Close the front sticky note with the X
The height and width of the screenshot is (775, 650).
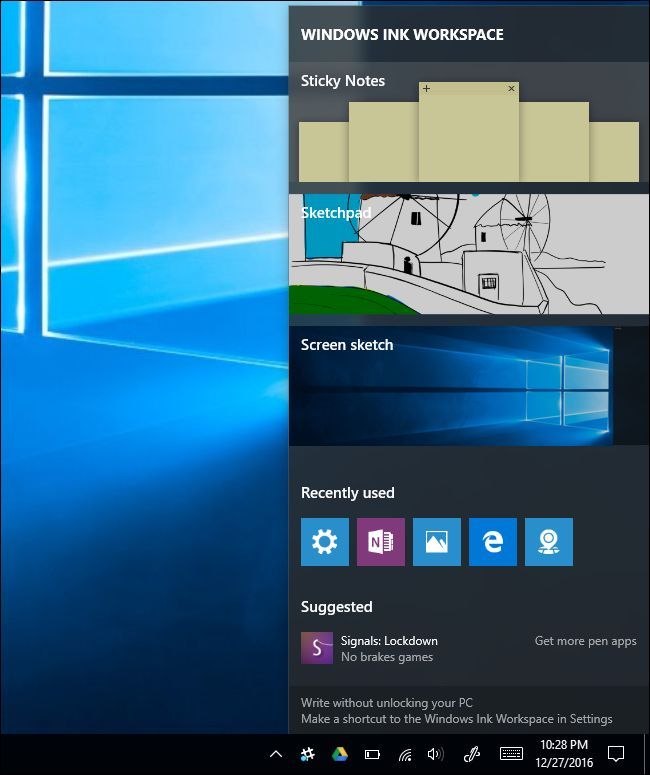pos(511,88)
